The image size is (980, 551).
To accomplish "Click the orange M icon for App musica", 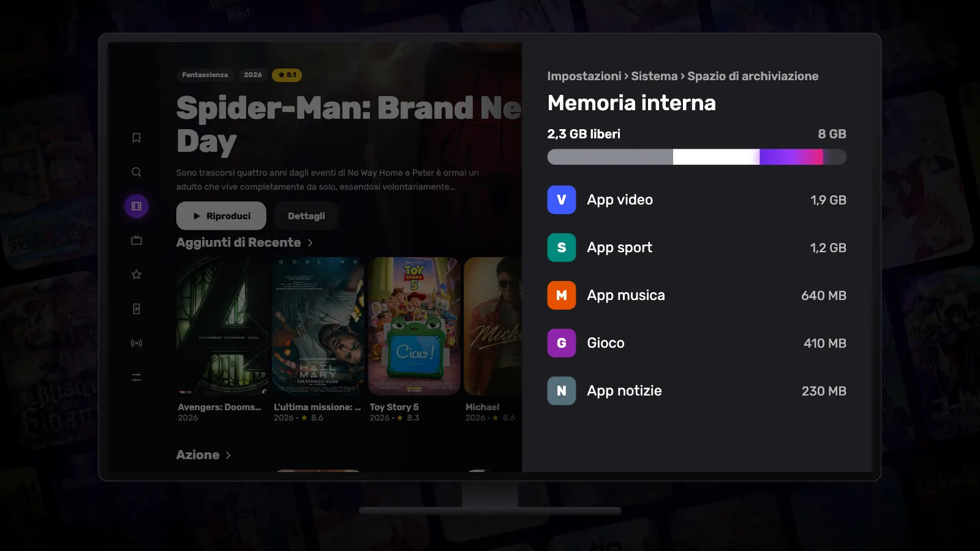I will [x=562, y=295].
